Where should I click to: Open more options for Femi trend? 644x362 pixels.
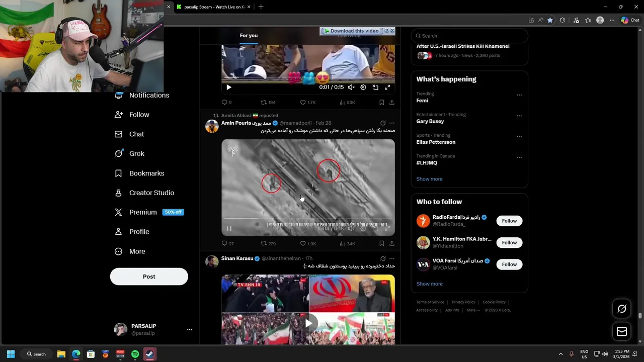pyautogui.click(x=519, y=95)
